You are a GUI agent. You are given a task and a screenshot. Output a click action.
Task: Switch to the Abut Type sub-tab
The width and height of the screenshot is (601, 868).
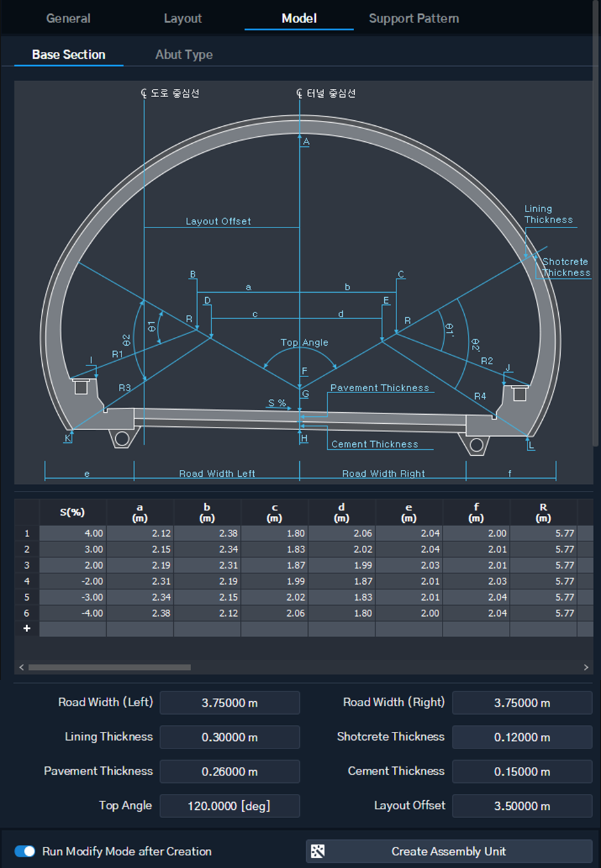click(184, 54)
